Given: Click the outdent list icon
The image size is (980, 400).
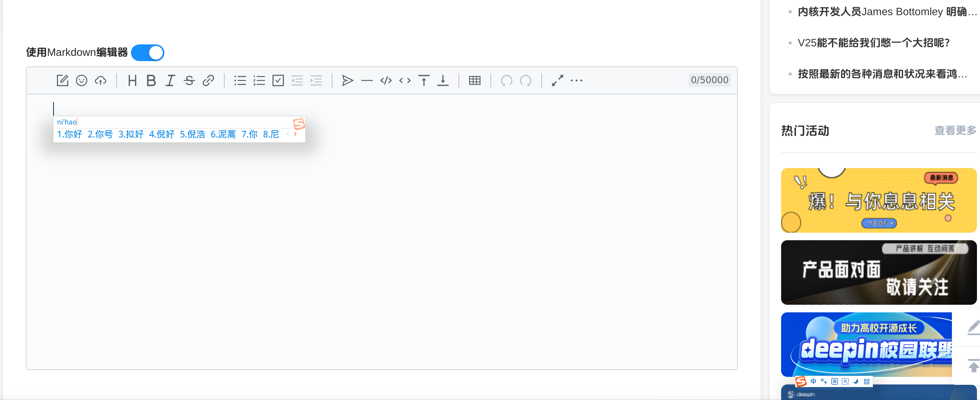Looking at the screenshot, I should [297, 80].
